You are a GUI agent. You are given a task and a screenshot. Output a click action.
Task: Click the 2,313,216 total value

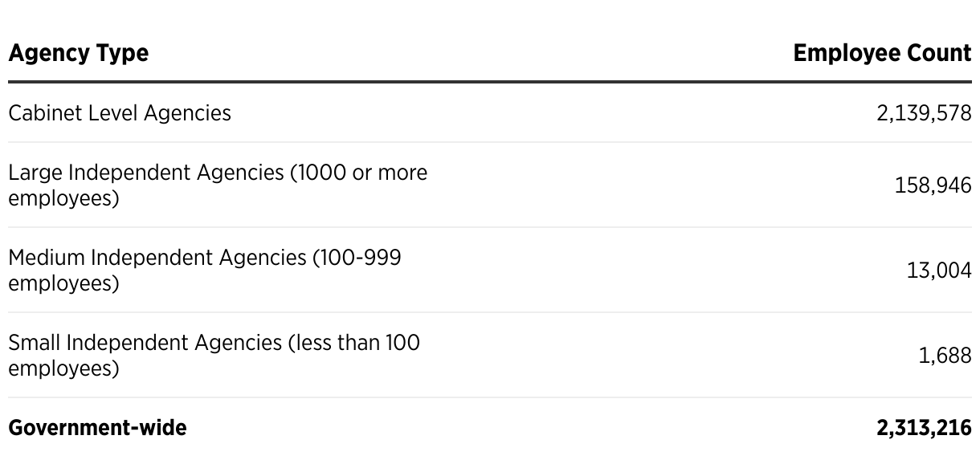[924, 429]
